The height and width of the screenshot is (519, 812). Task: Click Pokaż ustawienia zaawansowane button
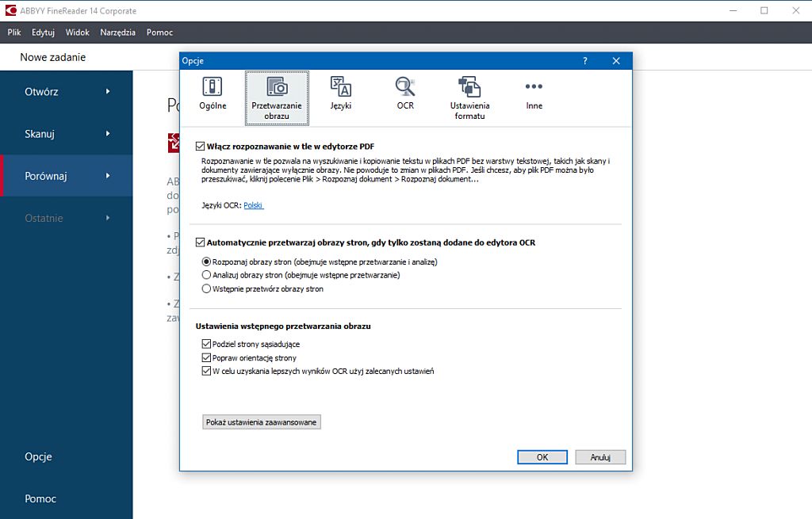coord(262,422)
